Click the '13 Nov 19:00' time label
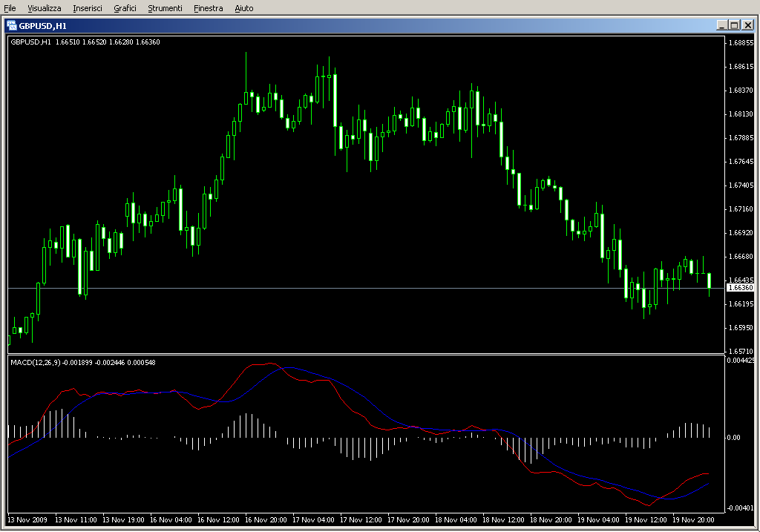The image size is (760, 532). [124, 520]
